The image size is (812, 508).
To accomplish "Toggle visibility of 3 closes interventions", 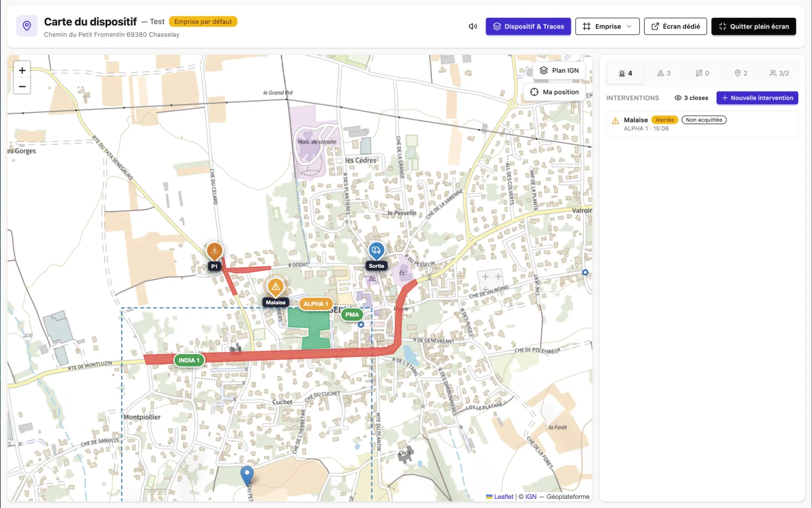I will (x=691, y=98).
